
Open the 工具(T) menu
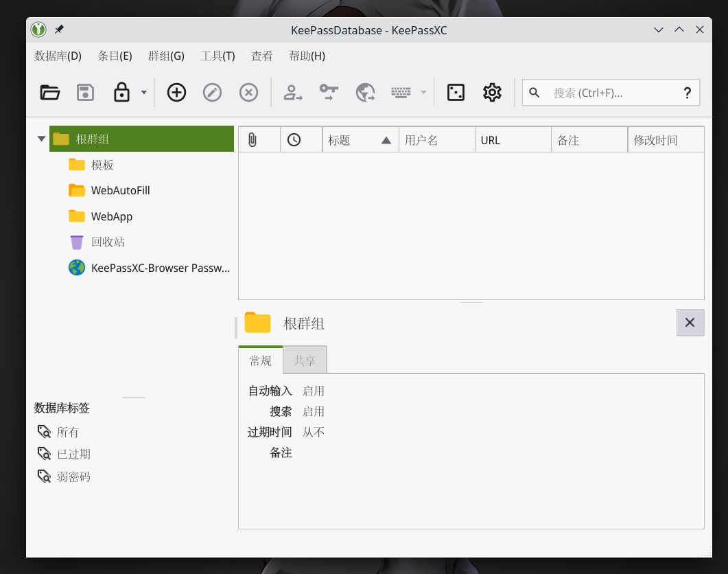click(x=218, y=56)
